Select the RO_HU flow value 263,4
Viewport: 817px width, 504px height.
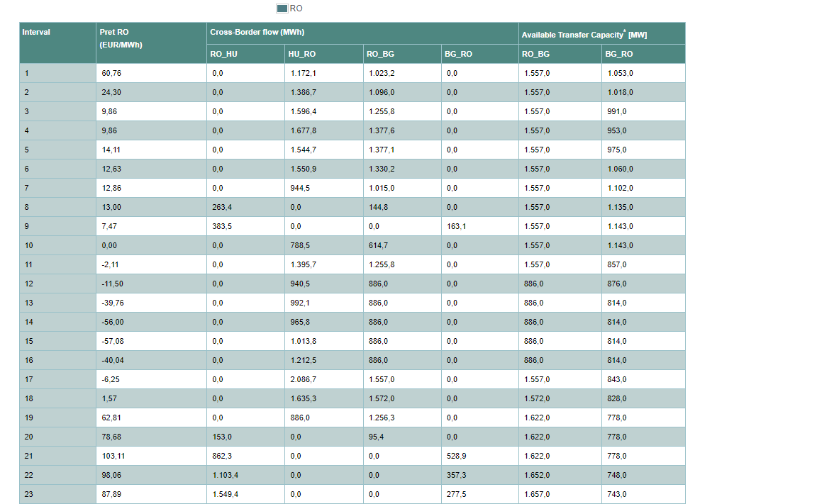point(222,207)
